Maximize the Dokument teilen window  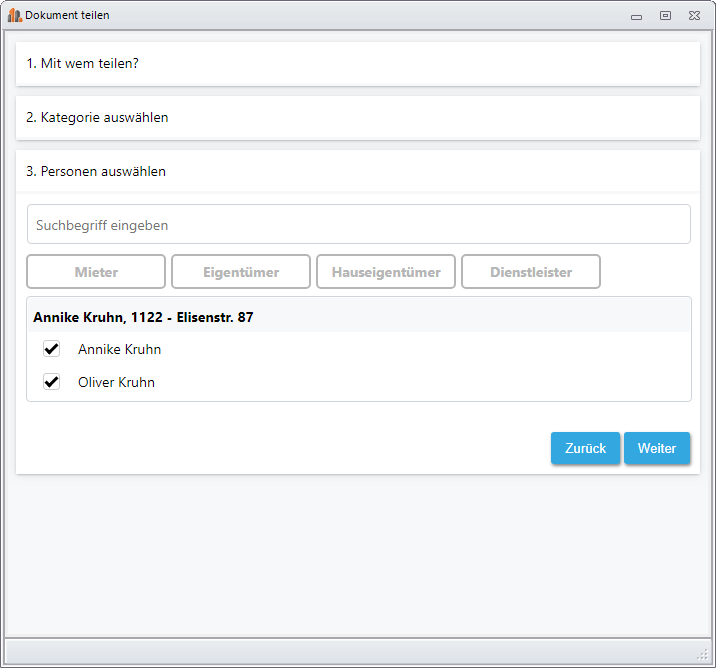click(665, 16)
